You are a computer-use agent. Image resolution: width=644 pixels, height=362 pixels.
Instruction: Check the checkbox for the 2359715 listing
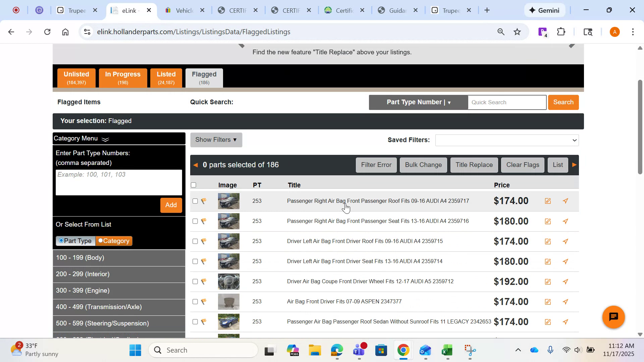click(195, 241)
